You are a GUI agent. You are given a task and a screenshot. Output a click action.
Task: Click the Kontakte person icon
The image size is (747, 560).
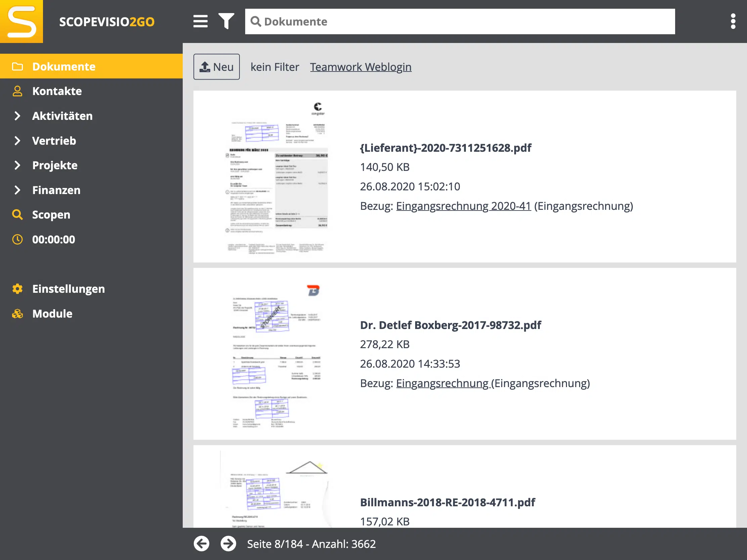tap(17, 91)
